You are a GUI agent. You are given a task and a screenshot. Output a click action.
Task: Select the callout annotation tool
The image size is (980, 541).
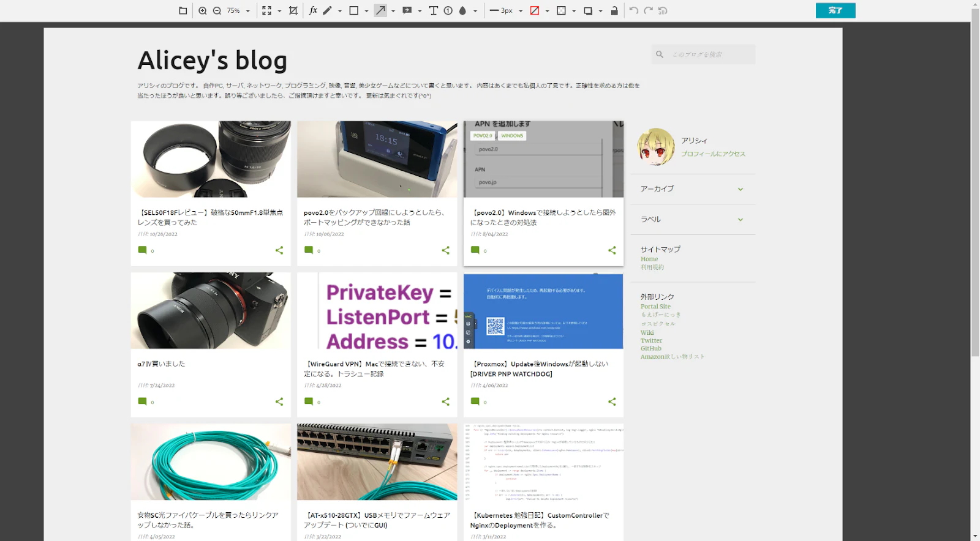coord(407,10)
